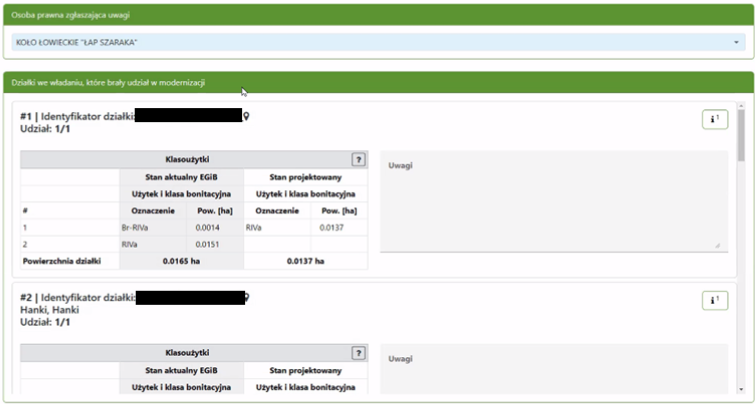Click the Klasoużytki help icon in parcel #2
The height and width of the screenshot is (404, 755).
(x=358, y=353)
